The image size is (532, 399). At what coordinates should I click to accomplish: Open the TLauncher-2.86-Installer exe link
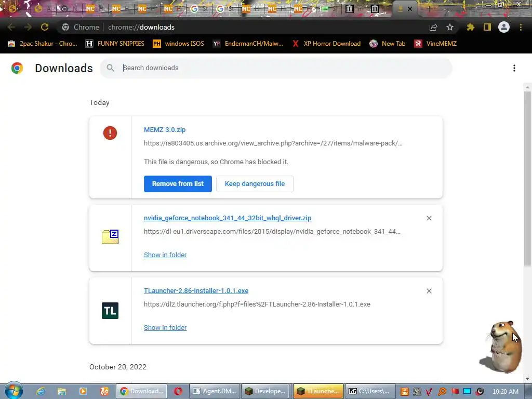click(x=196, y=291)
